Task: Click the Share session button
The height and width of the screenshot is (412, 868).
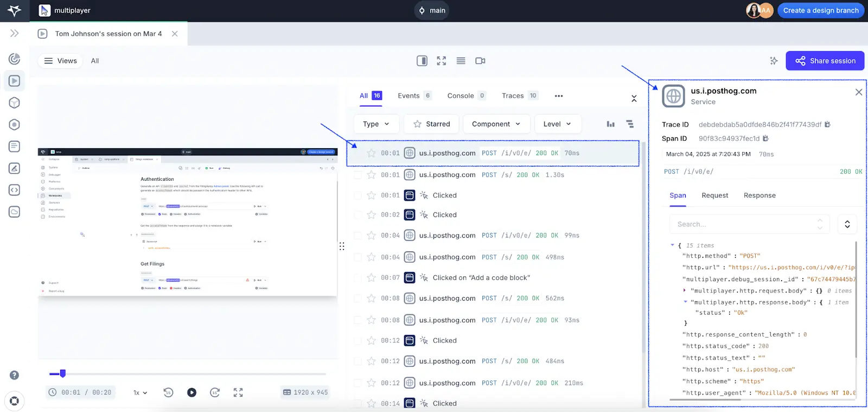Action: (x=825, y=61)
